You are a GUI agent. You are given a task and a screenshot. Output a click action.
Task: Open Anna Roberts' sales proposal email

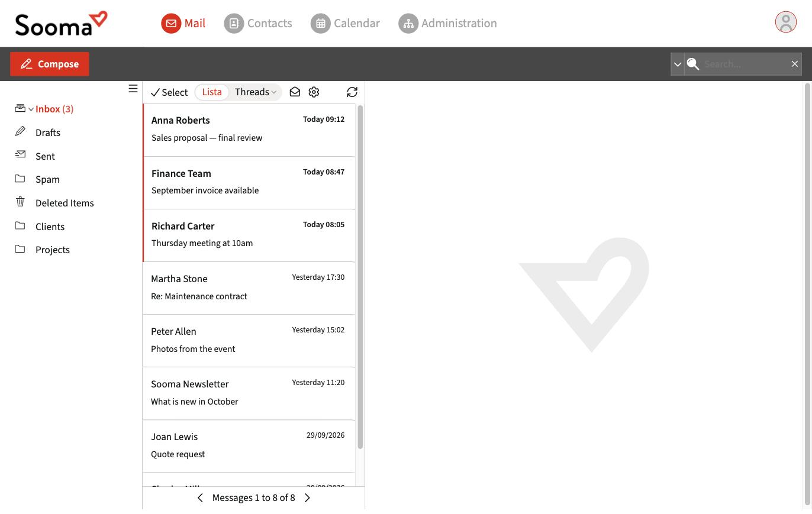click(249, 130)
